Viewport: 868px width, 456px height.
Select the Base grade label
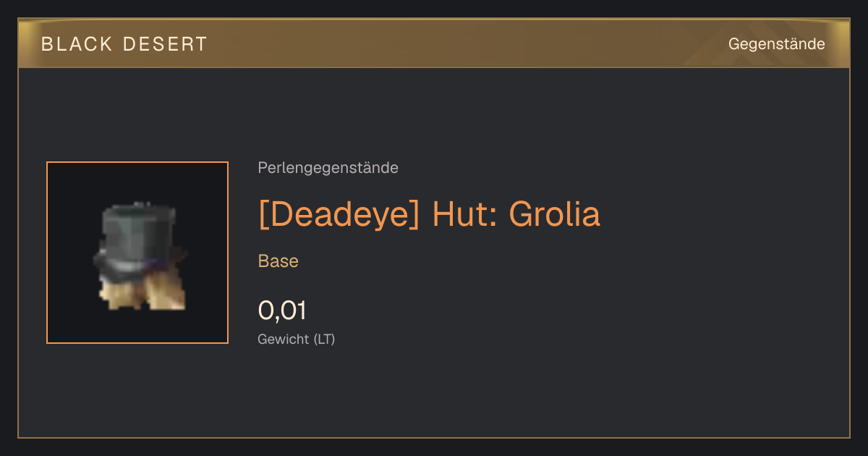[278, 261]
